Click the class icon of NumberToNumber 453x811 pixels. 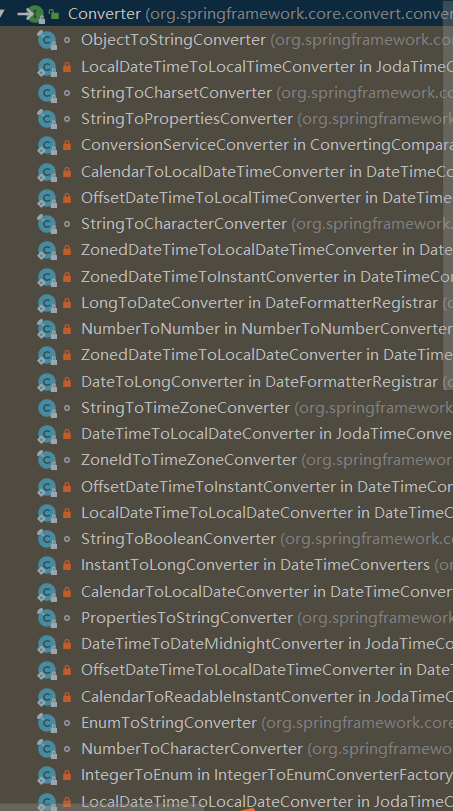[x=47, y=329]
